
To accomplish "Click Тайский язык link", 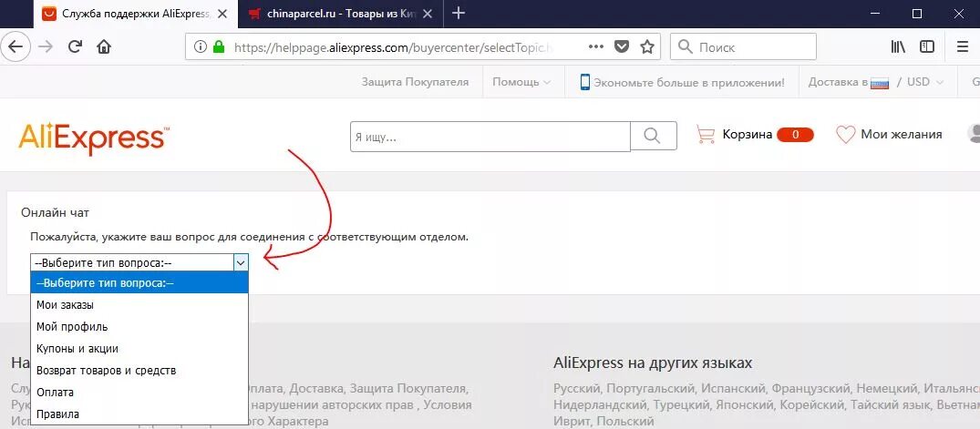I will click(890, 404).
